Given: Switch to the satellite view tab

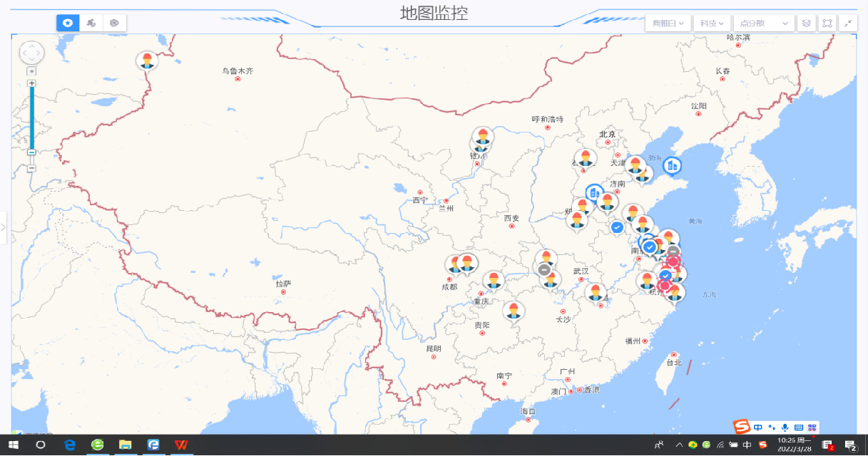Looking at the screenshot, I should coord(91,23).
